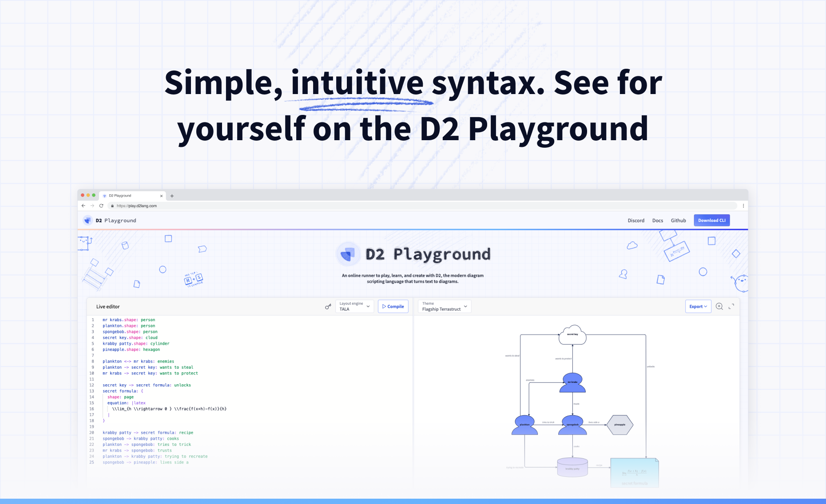This screenshot has height=504, width=826.
Task: Open the Docs link
Action: [x=658, y=220]
